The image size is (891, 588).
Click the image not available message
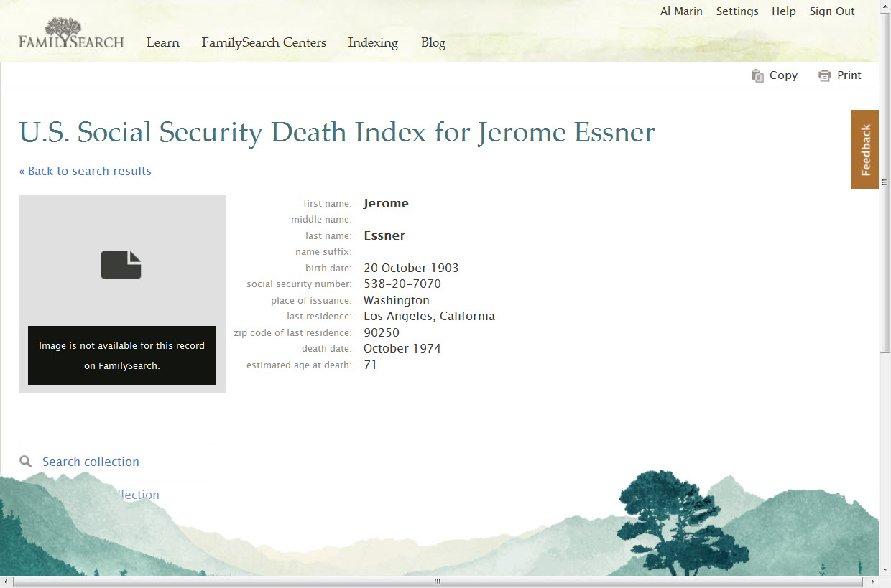(122, 355)
